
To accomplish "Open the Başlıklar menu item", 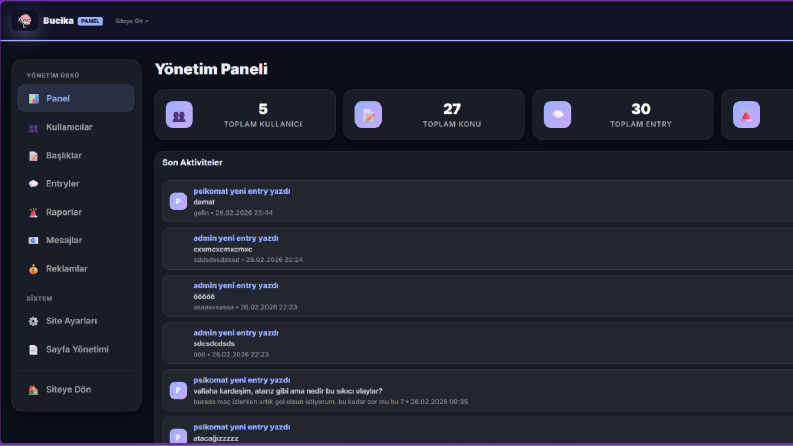I will pos(76,155).
